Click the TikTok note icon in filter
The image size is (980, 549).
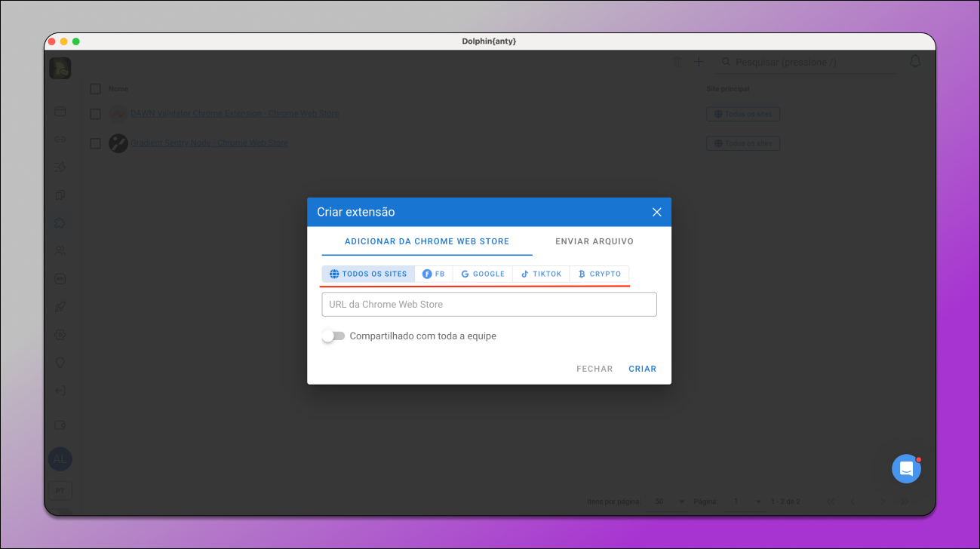[525, 274]
